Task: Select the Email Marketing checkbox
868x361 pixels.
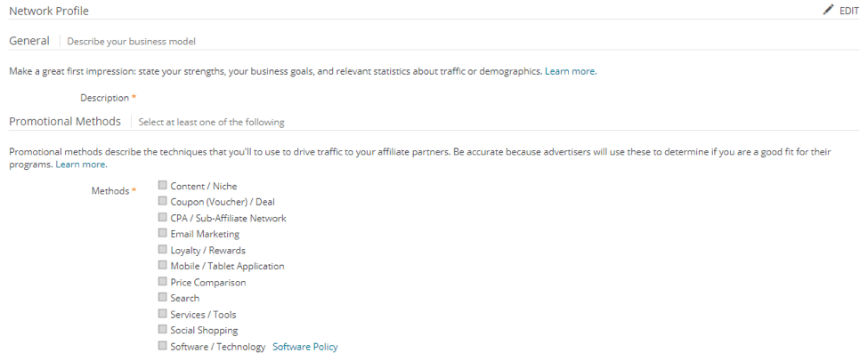Action: [x=163, y=234]
